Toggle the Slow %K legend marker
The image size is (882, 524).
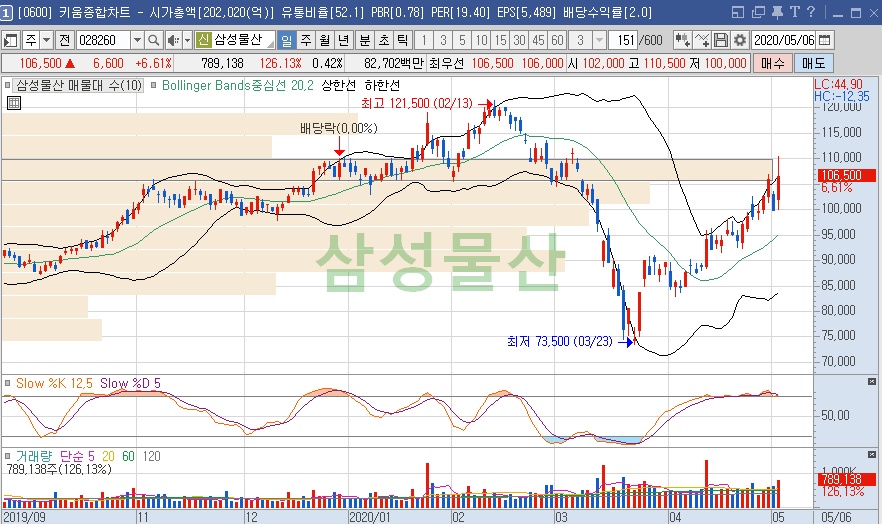coord(7,383)
